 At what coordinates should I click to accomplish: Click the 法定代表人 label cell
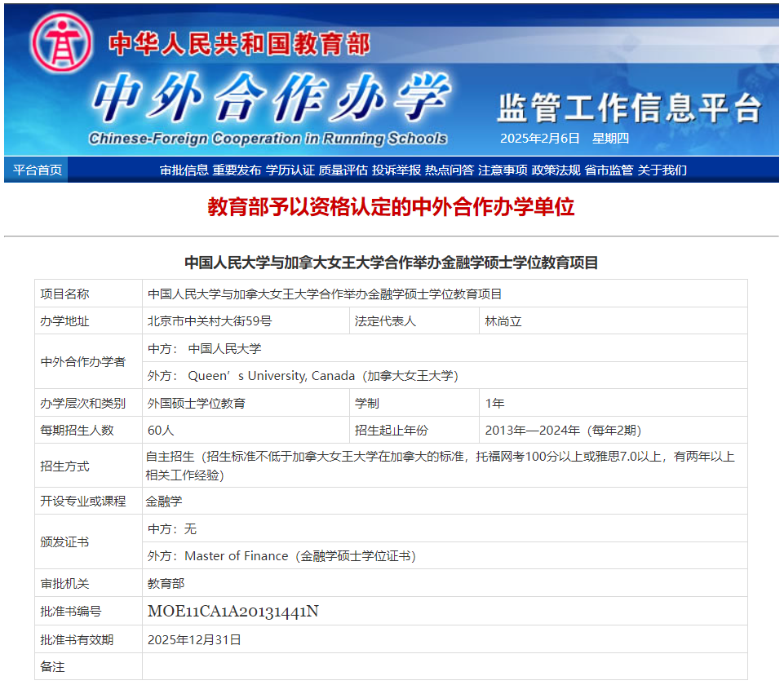click(414, 320)
